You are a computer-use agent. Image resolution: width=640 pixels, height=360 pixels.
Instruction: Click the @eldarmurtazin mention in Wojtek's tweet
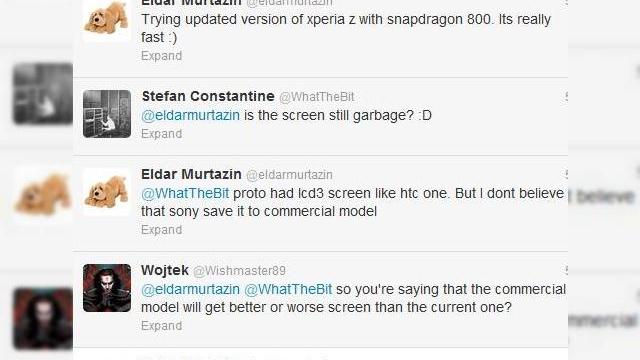(190, 289)
